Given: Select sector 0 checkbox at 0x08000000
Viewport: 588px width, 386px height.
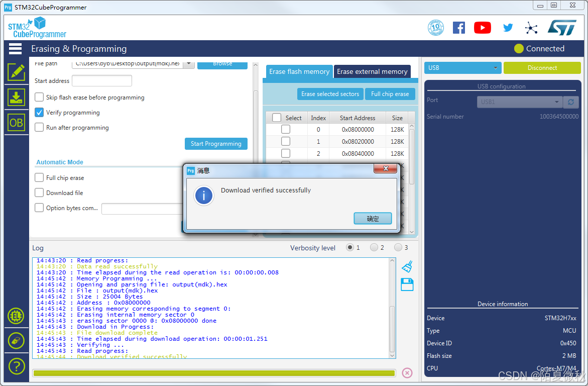Looking at the screenshot, I should click(286, 129).
